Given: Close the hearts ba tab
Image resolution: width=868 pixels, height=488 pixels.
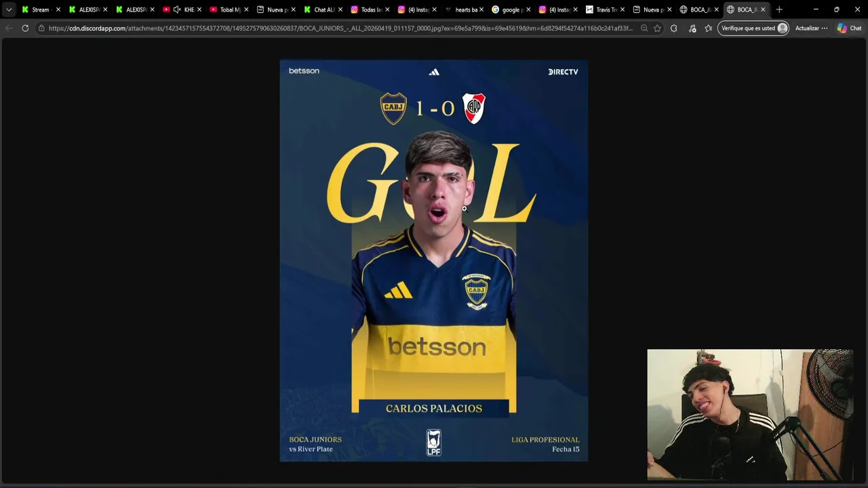Looking at the screenshot, I should point(481,9).
